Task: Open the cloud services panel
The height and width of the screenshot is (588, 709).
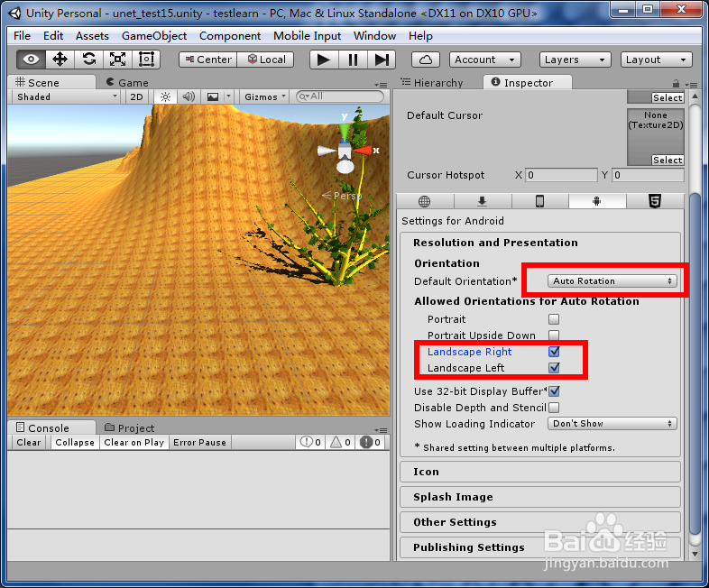Action: tap(426, 60)
